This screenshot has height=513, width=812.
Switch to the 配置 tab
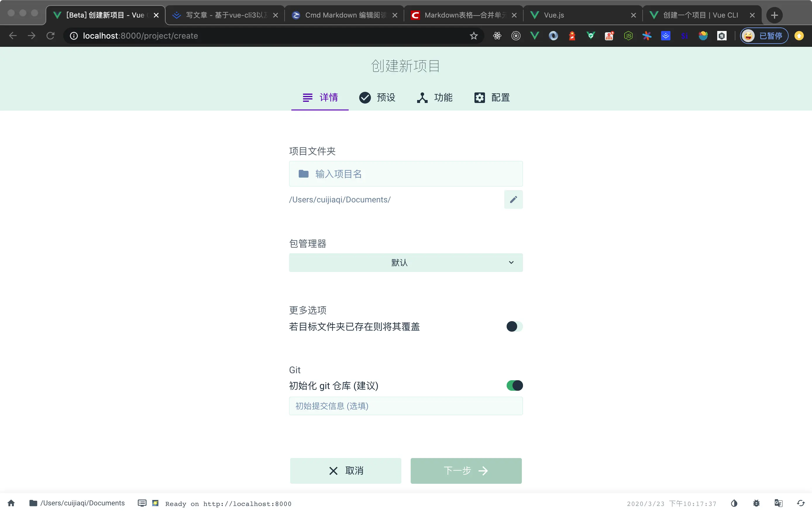pyautogui.click(x=492, y=97)
